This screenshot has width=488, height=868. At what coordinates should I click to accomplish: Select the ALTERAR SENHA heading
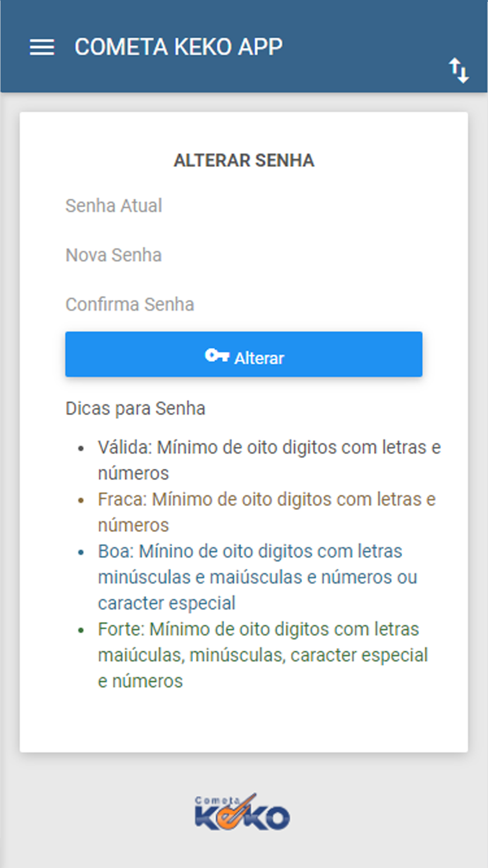[244, 161]
